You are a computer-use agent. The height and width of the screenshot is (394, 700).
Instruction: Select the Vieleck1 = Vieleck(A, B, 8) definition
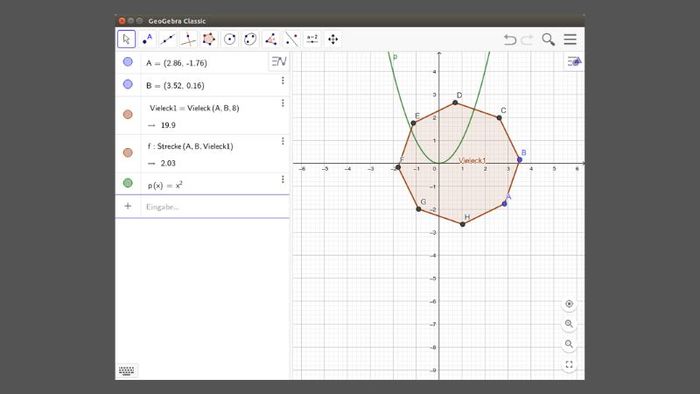[x=194, y=108]
